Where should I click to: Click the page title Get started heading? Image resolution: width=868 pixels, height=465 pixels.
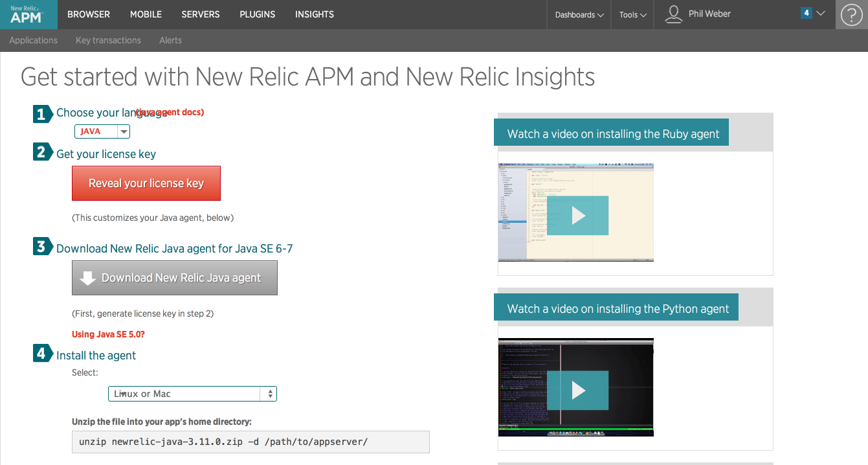(x=307, y=77)
